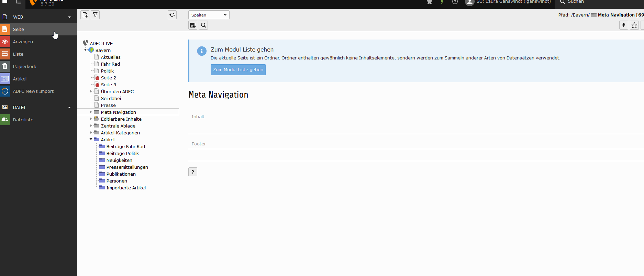Open the Liste module

click(18, 54)
